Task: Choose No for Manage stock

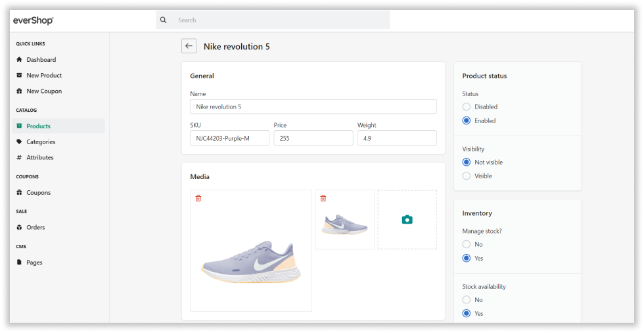Action: tap(466, 244)
